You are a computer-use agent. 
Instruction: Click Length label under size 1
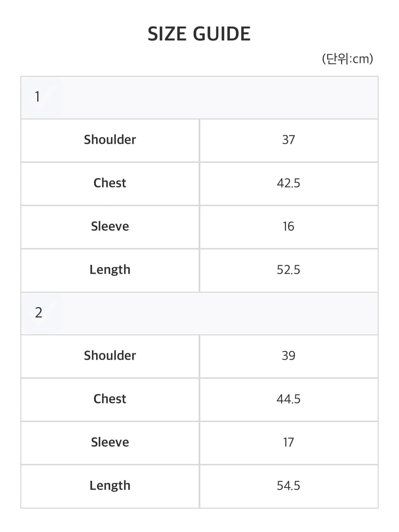[x=110, y=270]
